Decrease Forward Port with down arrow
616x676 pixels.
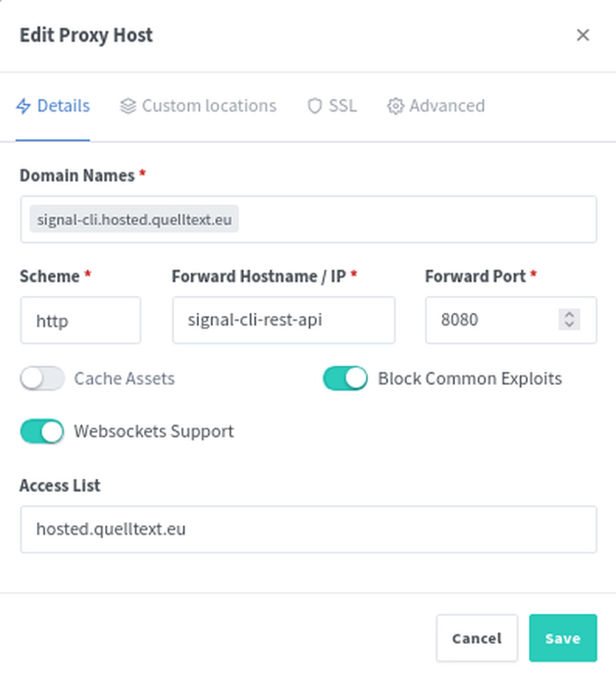point(569,325)
